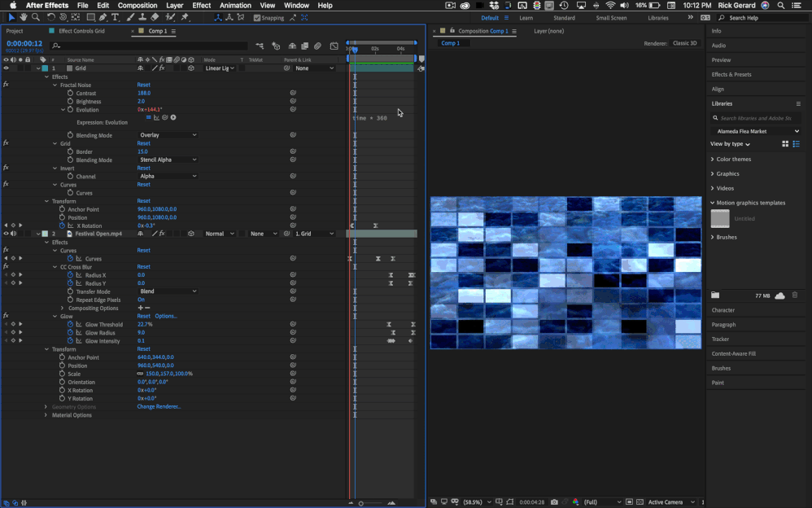
Task: Mute audio on Festival Open.mp4 layer
Action: [x=13, y=234]
